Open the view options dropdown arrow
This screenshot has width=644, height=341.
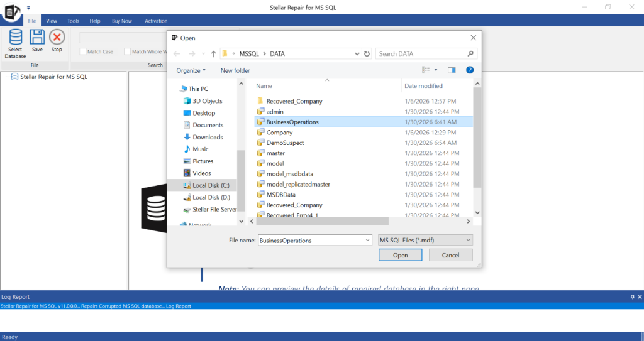point(436,70)
